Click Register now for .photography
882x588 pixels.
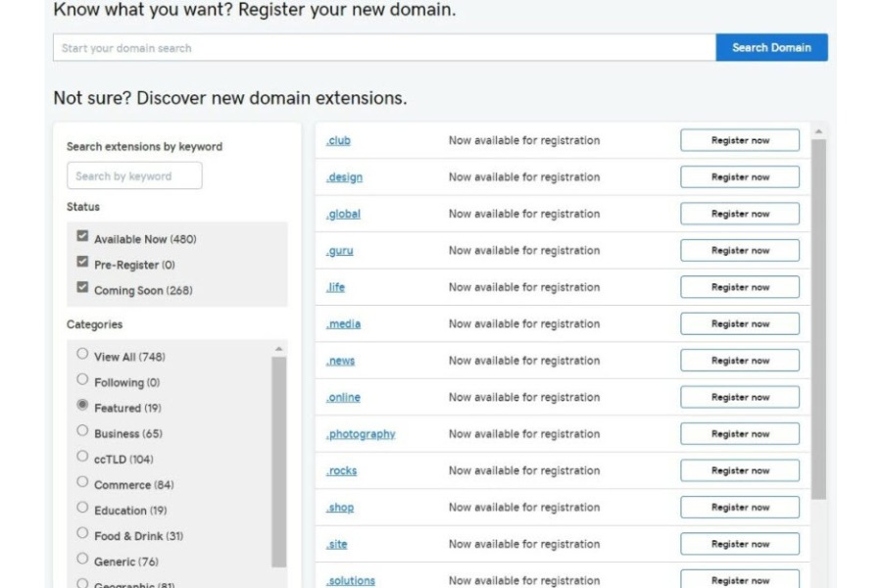(740, 434)
